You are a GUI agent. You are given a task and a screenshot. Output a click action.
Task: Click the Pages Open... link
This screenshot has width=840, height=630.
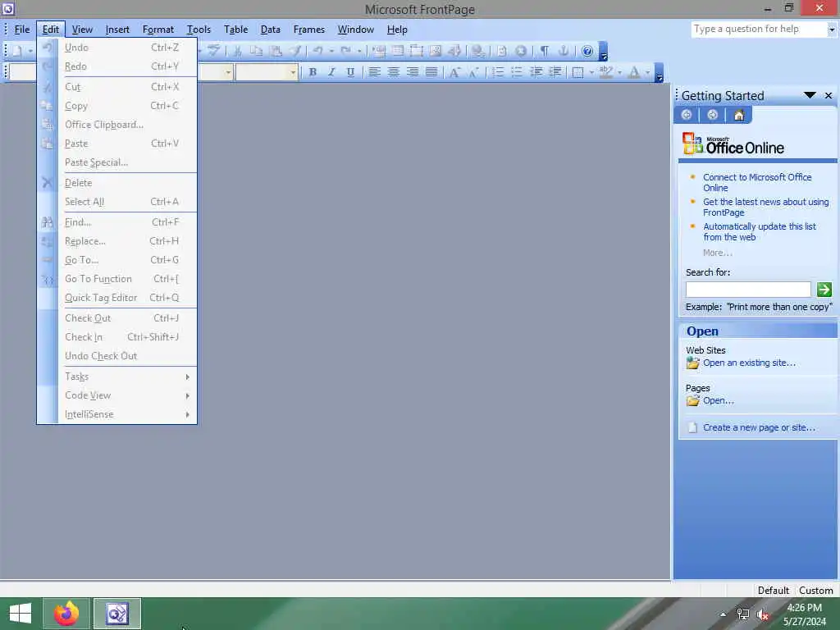coord(718,400)
